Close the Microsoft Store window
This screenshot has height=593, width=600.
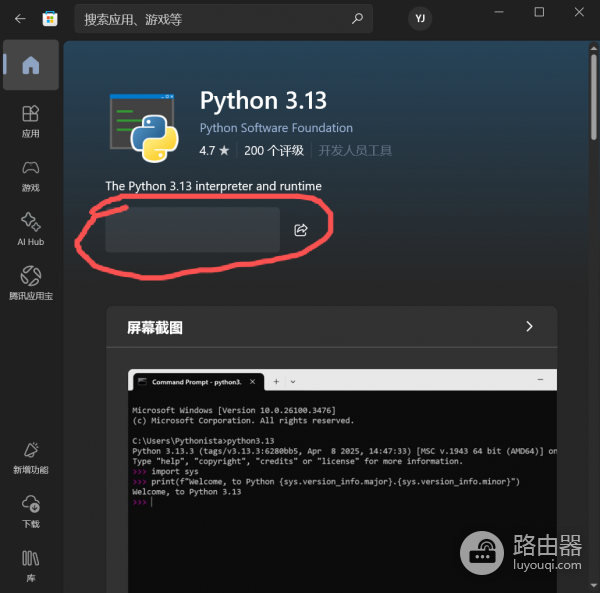pos(579,12)
